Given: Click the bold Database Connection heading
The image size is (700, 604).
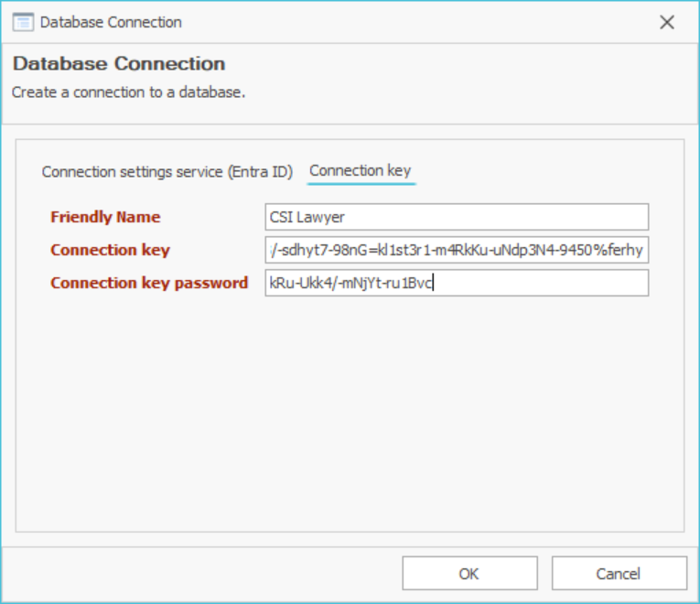Looking at the screenshot, I should (x=119, y=64).
